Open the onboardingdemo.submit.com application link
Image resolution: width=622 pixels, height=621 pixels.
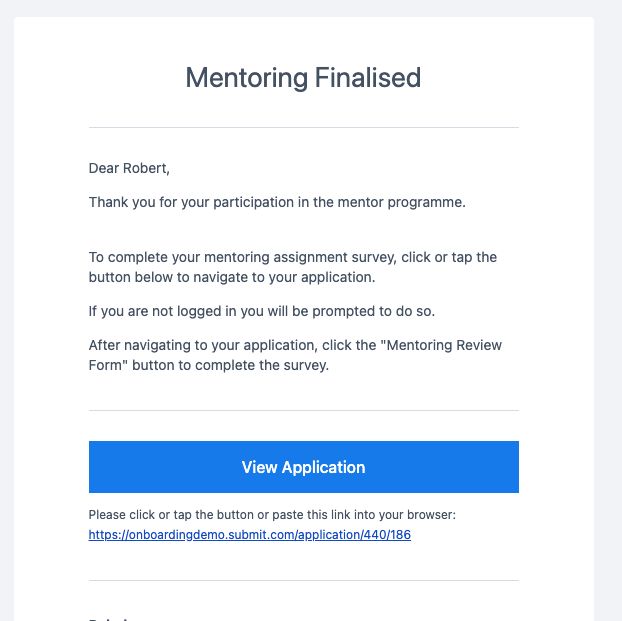tap(250, 534)
